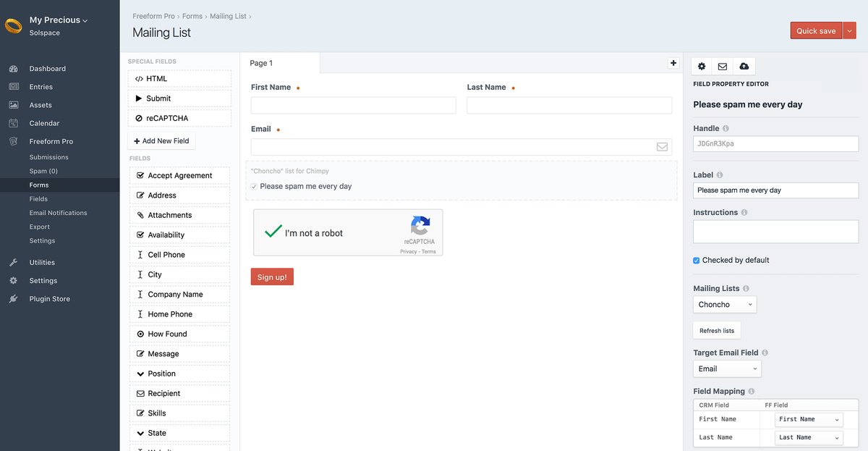Click the Calendar icon in sidebar
The width and height of the screenshot is (868, 451).
(13, 123)
